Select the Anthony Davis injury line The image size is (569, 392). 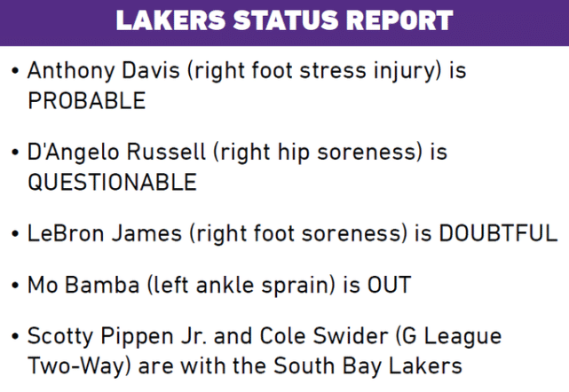tap(247, 85)
